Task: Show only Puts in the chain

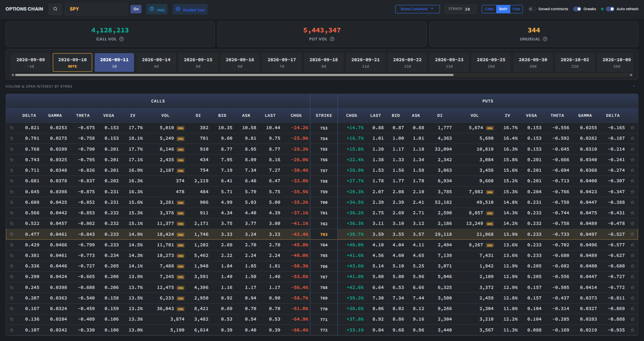Action: (516, 9)
